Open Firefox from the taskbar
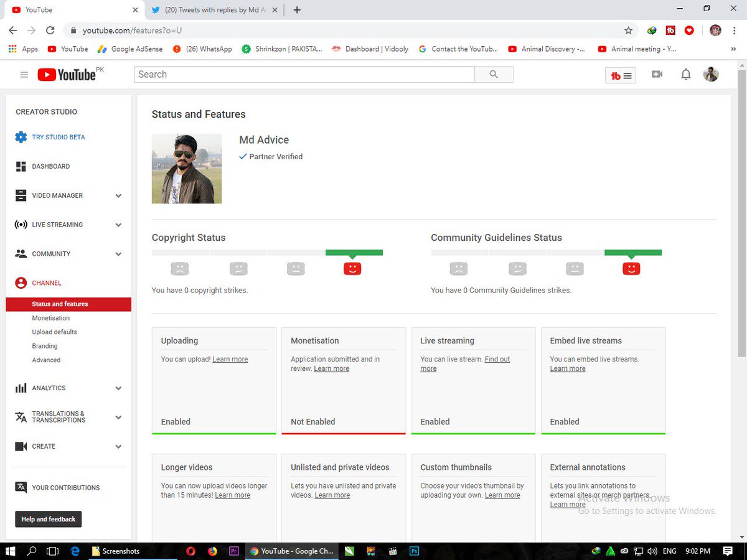Viewport: 747px width, 560px height. [212, 551]
